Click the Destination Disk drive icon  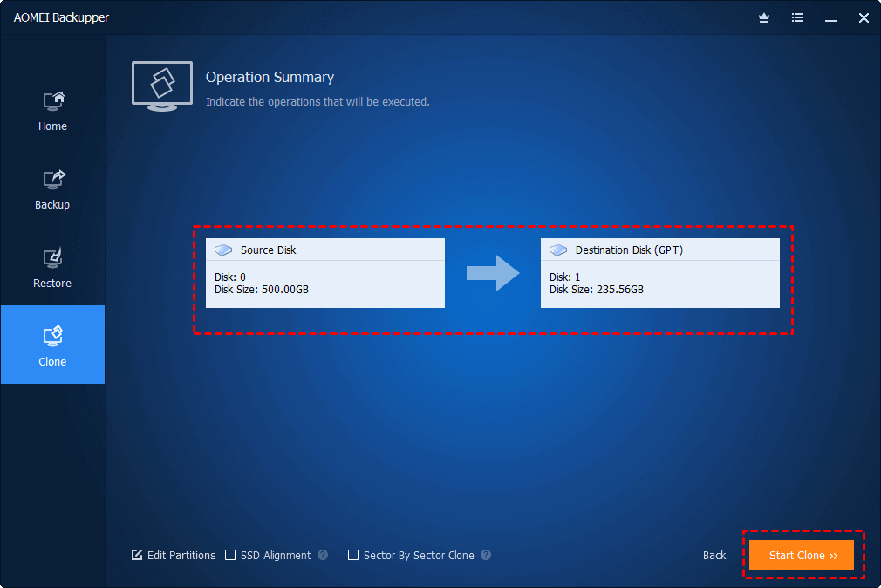point(558,250)
